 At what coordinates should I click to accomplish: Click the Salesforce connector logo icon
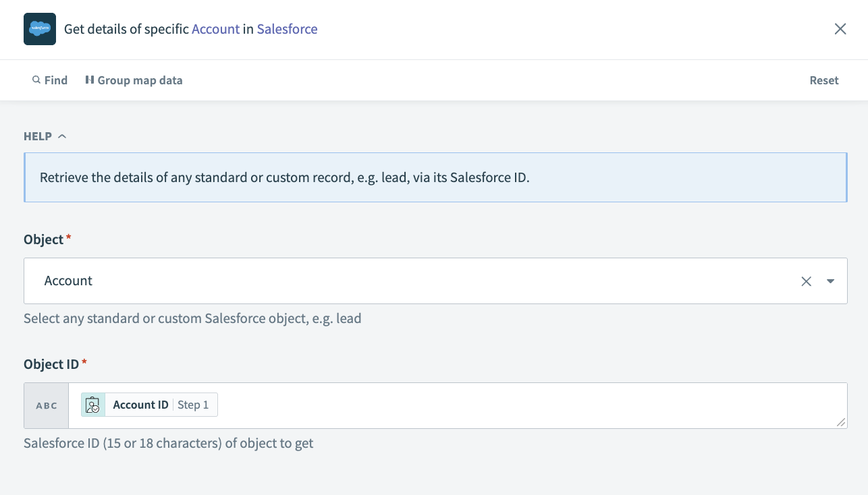tap(40, 29)
